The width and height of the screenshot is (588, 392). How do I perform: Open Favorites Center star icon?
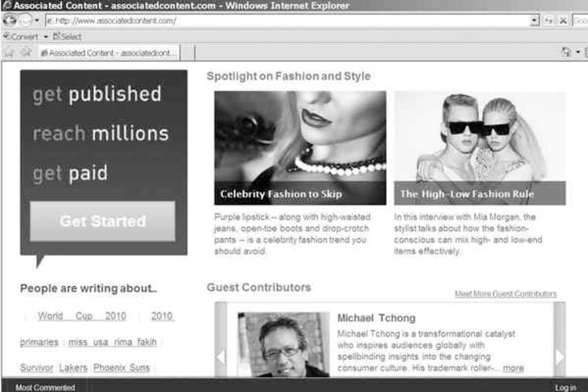pos(9,53)
